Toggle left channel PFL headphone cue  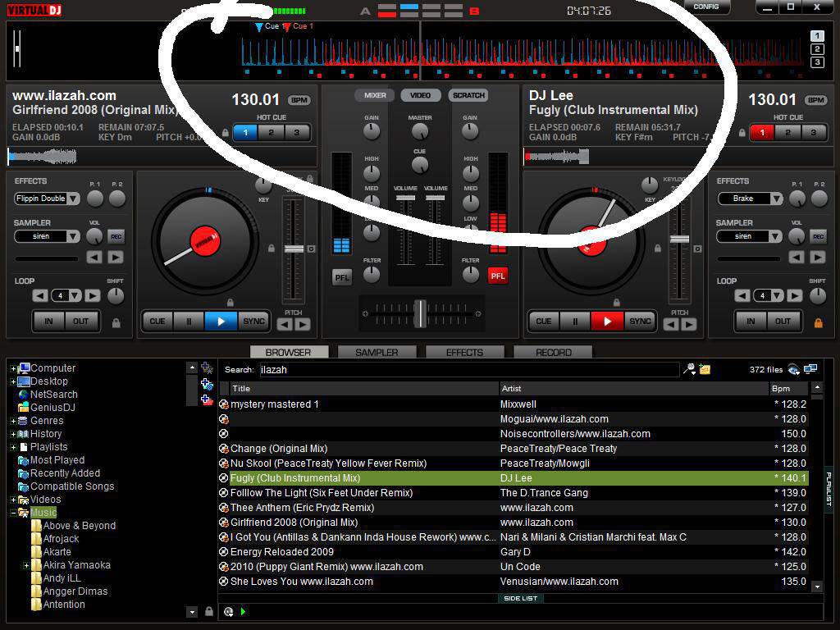click(x=342, y=277)
